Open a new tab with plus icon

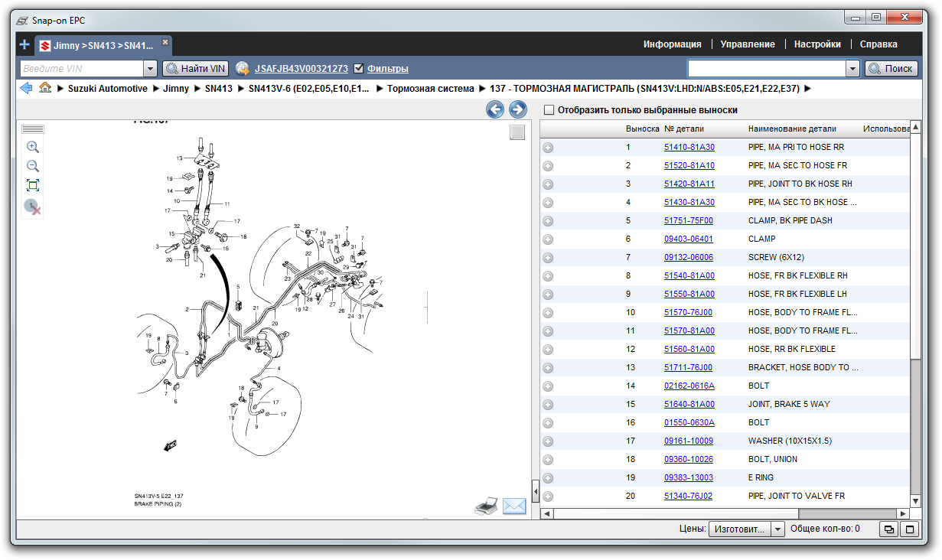[x=24, y=44]
